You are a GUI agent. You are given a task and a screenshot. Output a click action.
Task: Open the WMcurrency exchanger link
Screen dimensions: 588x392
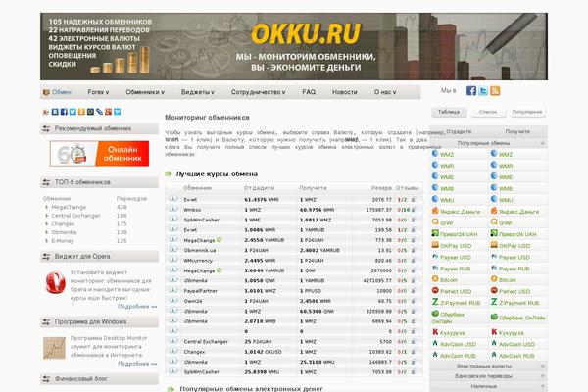[x=198, y=261]
